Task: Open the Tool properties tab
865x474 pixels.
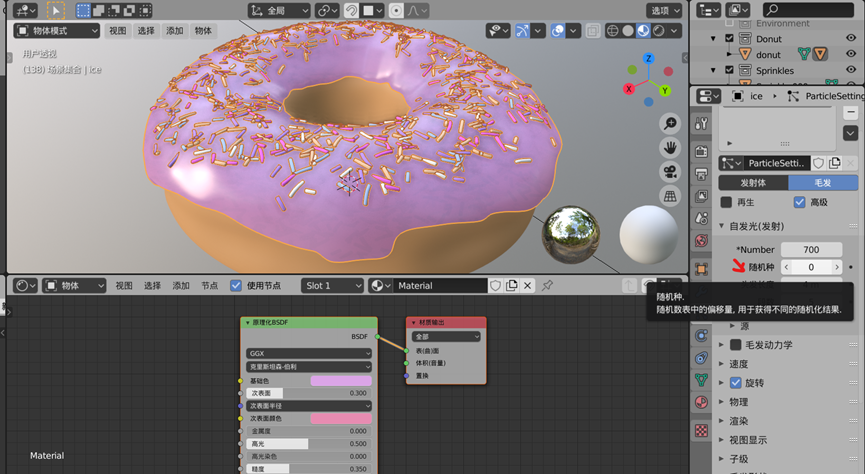Action: tap(701, 124)
